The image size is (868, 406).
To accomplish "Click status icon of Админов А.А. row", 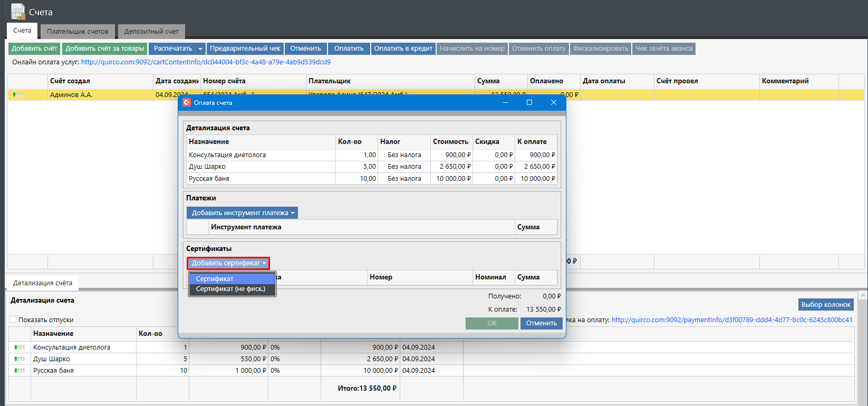I will tap(18, 95).
